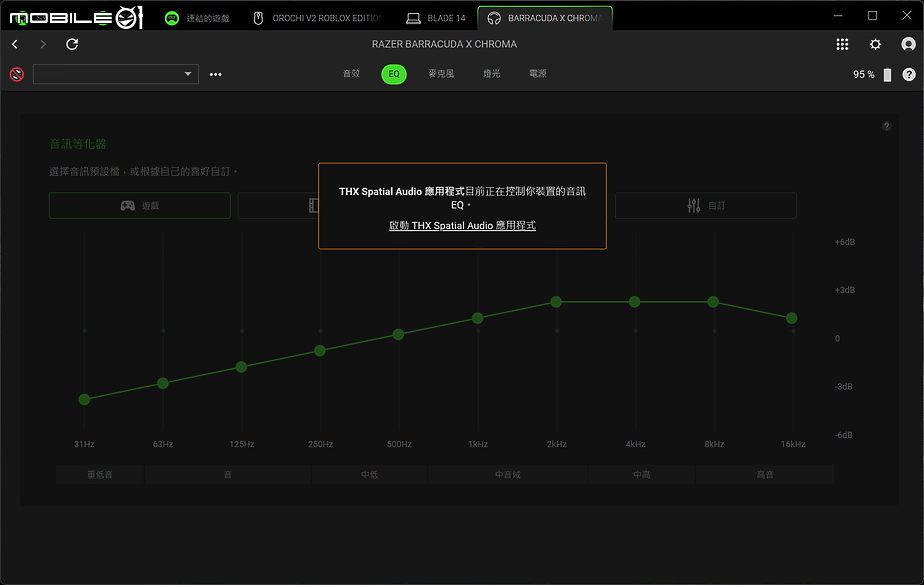
Task: Click the red crossed-out profile icon
Action: [x=16, y=74]
